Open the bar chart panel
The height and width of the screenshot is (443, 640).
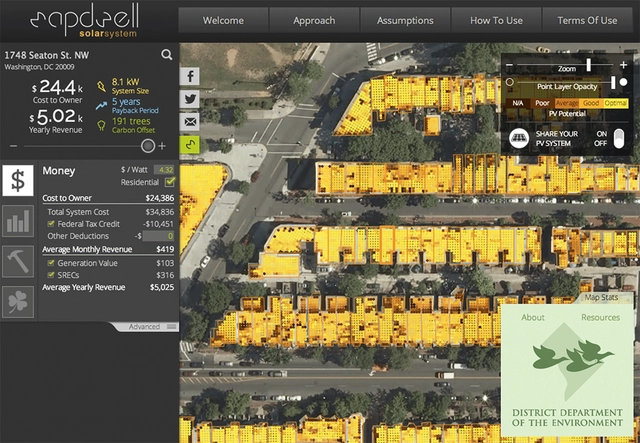18,221
